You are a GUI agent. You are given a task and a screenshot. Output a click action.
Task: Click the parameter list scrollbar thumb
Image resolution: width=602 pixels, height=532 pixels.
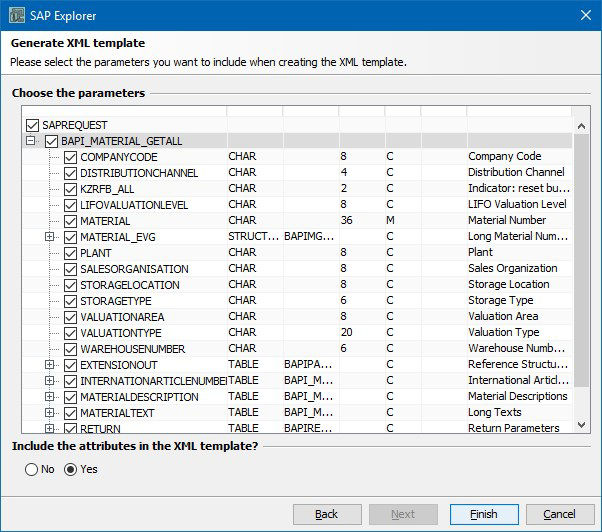tap(581, 260)
